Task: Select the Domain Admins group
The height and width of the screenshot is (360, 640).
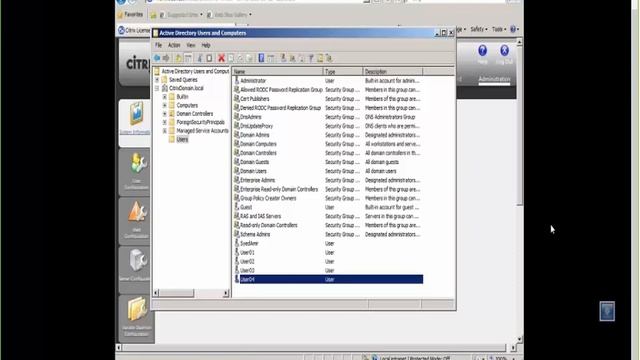Action: tap(255, 135)
